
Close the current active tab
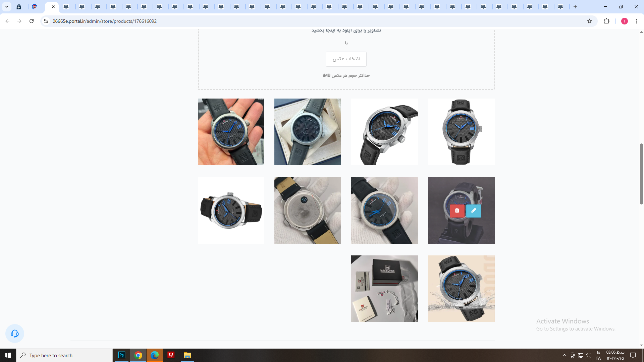(x=53, y=7)
